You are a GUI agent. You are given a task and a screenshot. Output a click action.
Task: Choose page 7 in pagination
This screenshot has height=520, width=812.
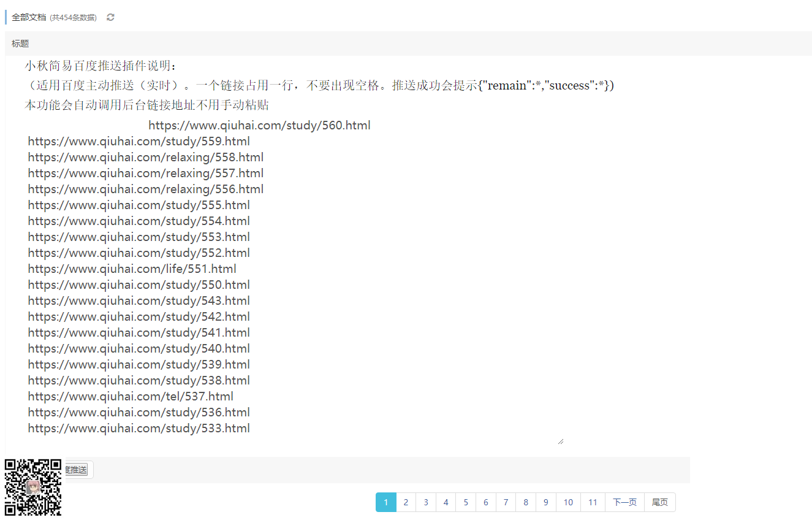click(506, 502)
